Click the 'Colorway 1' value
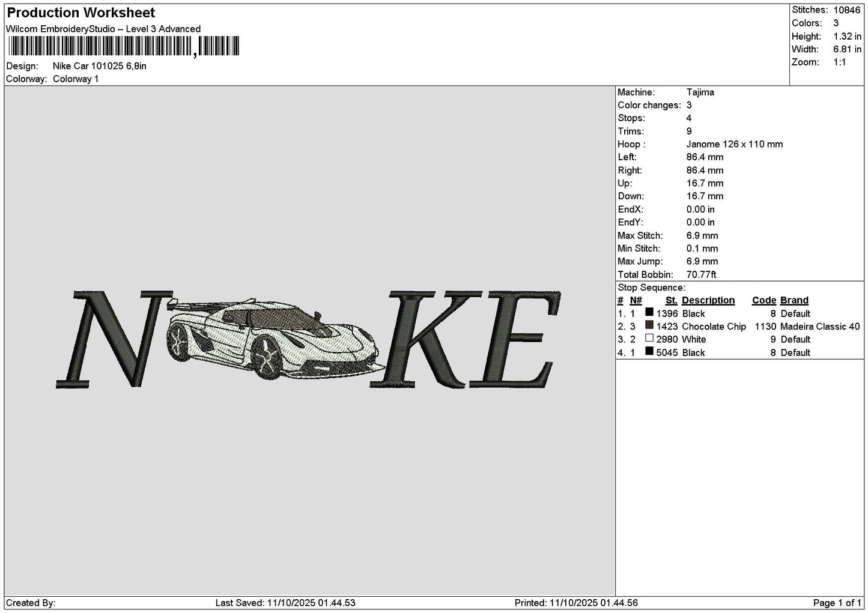 [x=76, y=79]
